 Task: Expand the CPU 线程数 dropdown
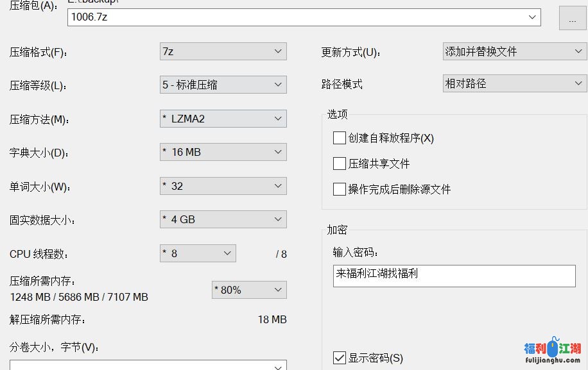(227, 253)
